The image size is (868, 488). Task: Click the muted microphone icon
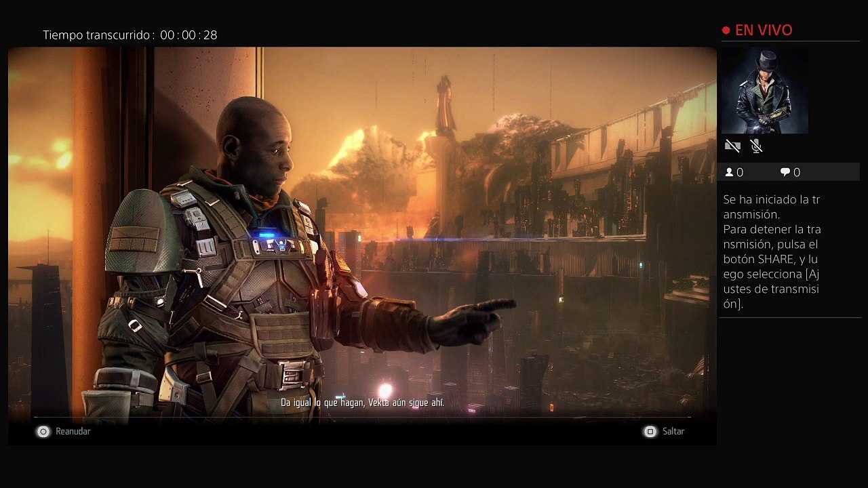click(756, 146)
